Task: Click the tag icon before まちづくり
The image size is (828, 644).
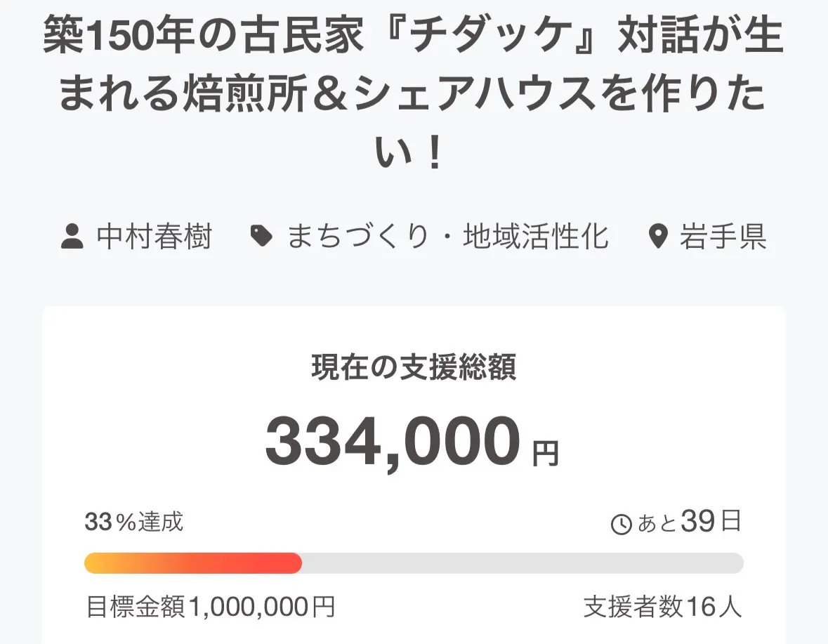Action: click(262, 237)
